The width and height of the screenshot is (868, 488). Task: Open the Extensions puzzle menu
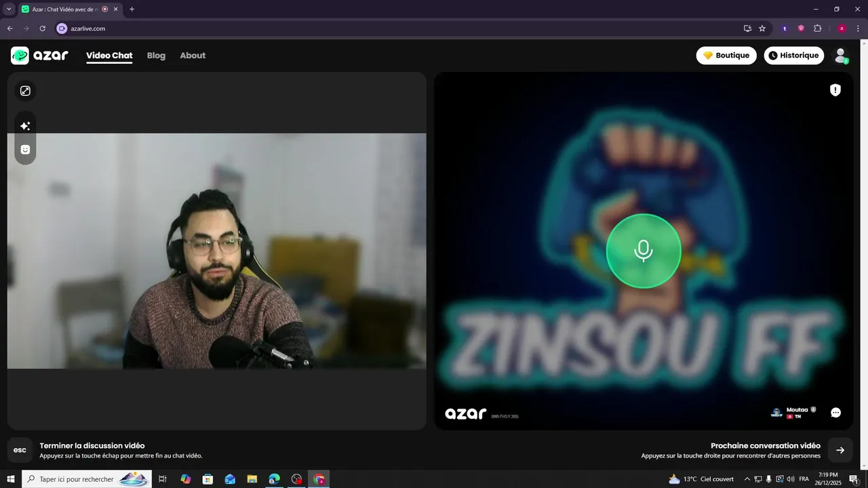point(817,28)
